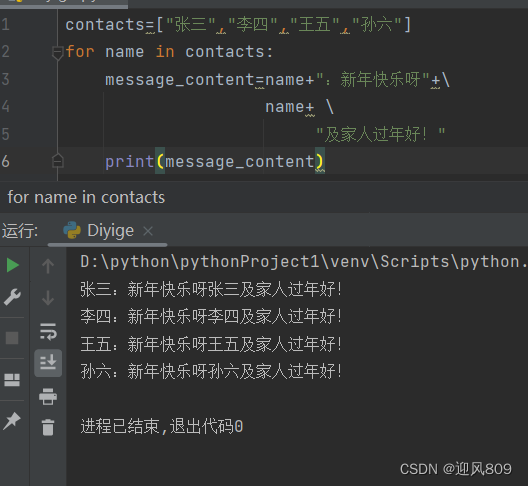Click line number 1 in gutter

tap(5, 25)
